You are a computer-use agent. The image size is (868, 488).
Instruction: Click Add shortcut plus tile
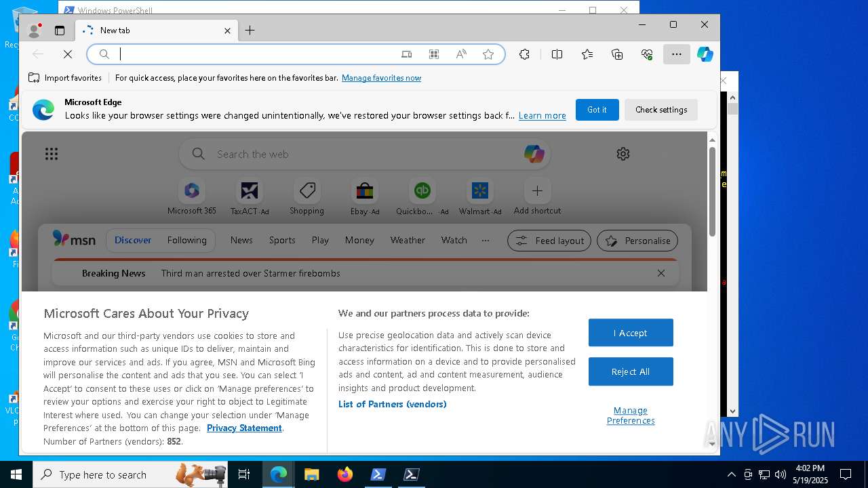(x=537, y=197)
